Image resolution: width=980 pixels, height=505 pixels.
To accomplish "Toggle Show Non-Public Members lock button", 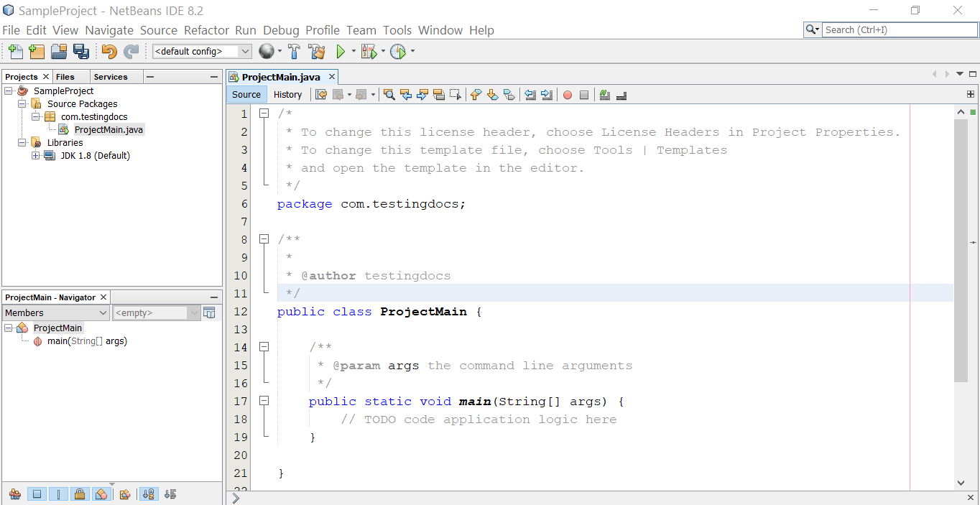I will pyautogui.click(x=80, y=494).
